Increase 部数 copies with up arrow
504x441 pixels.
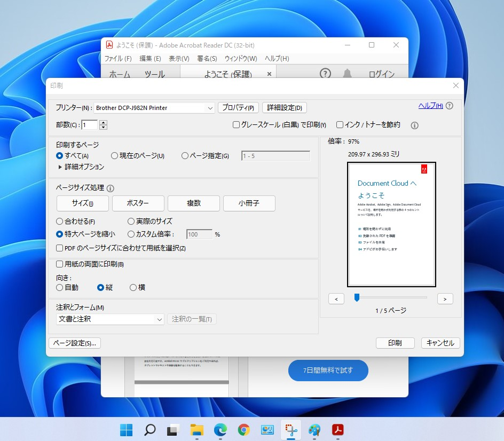coord(103,122)
